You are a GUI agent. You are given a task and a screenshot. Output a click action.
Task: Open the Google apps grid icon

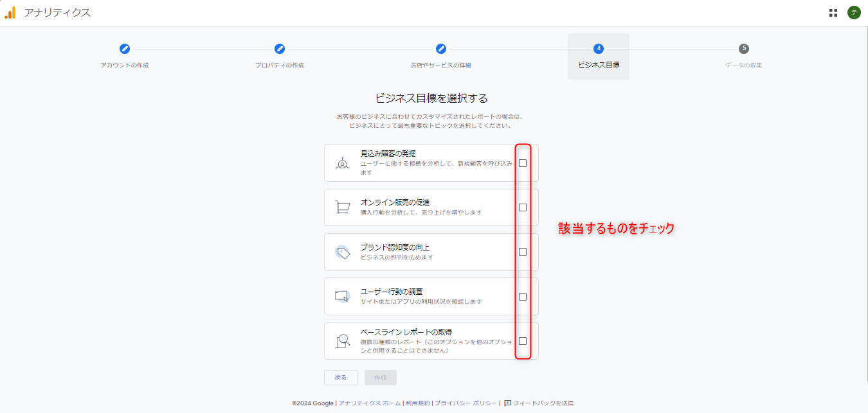pyautogui.click(x=833, y=13)
